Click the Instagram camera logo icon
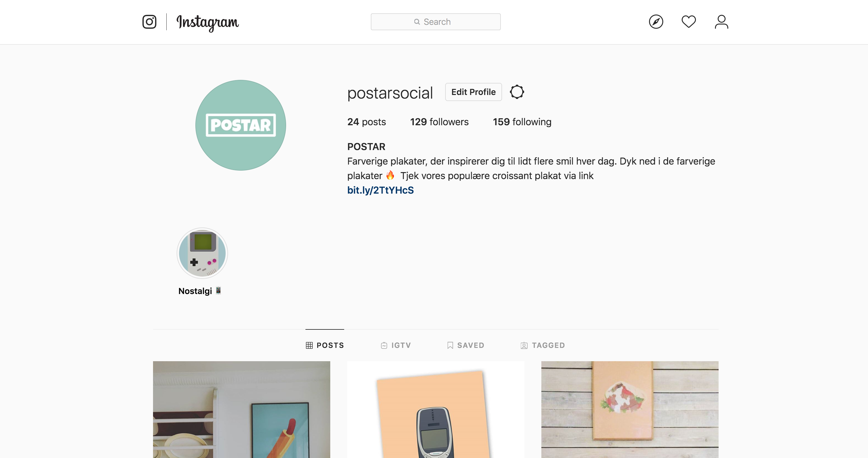This screenshot has height=458, width=868. pos(149,22)
